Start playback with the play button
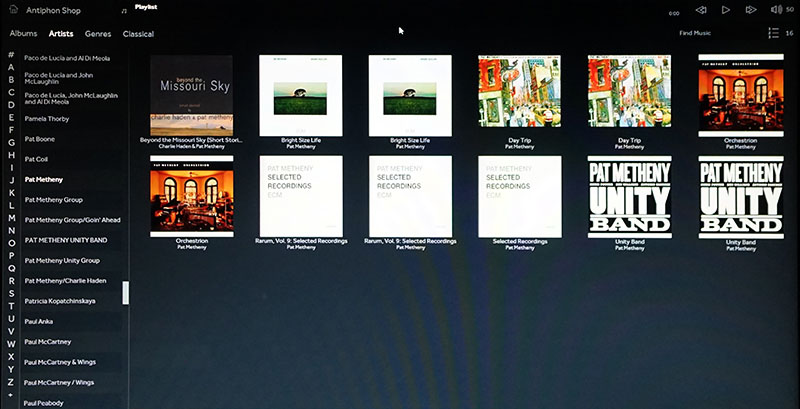 click(x=726, y=10)
